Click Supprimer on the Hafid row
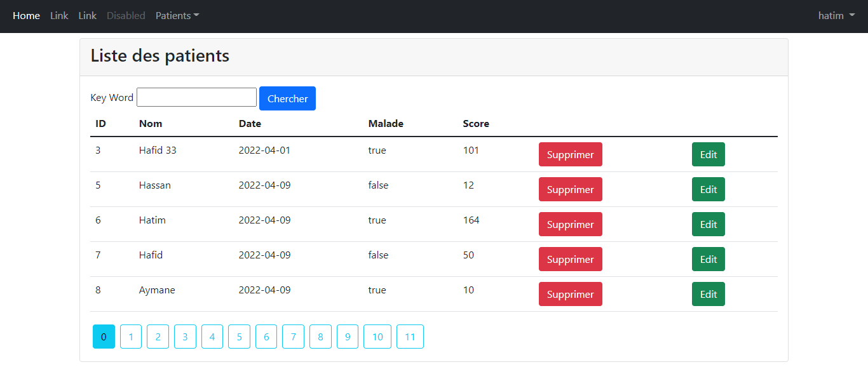The image size is (868, 374). pos(570,259)
